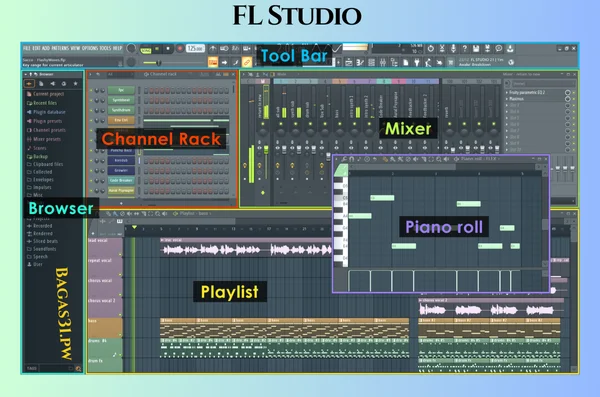Click the star favorites icon in the Browser
The height and width of the screenshot is (397, 600).
75,83
